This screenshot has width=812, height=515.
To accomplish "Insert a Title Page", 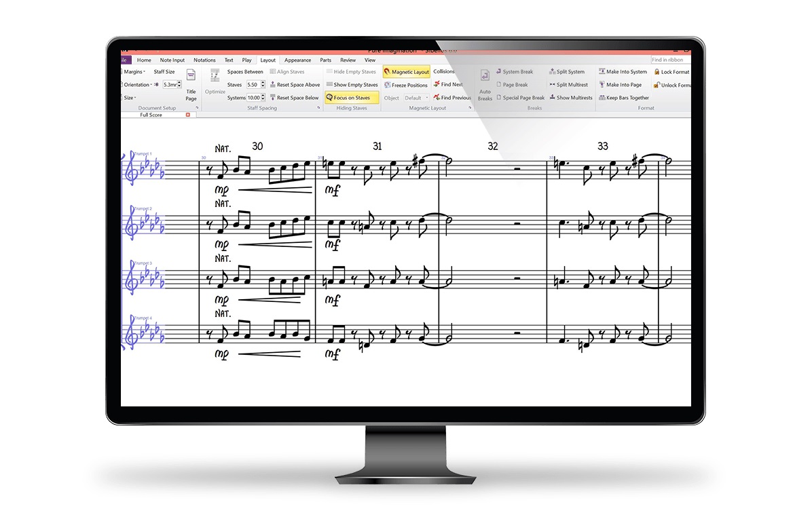I will pos(191,85).
